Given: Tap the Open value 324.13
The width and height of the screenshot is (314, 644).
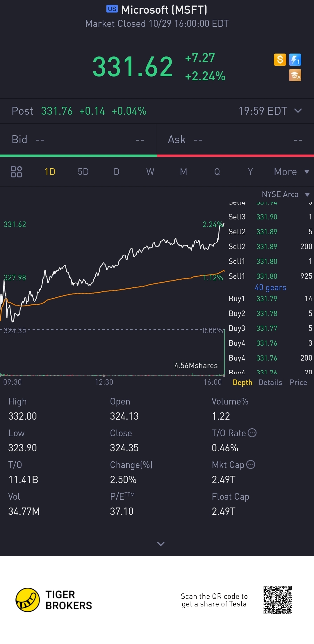Looking at the screenshot, I should (124, 416).
